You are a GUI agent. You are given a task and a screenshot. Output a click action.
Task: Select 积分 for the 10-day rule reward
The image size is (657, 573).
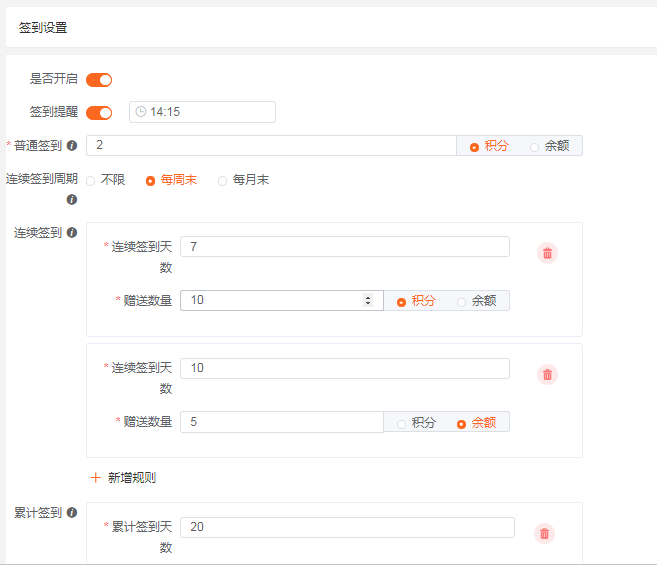tap(416, 423)
